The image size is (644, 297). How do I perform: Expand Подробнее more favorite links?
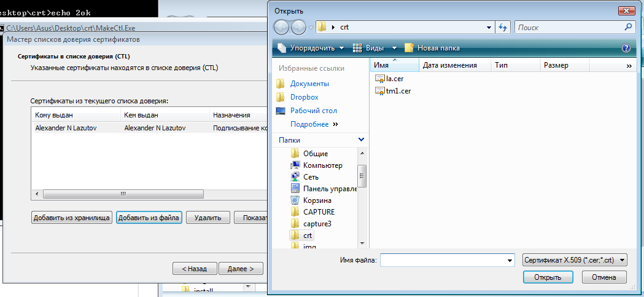click(314, 124)
